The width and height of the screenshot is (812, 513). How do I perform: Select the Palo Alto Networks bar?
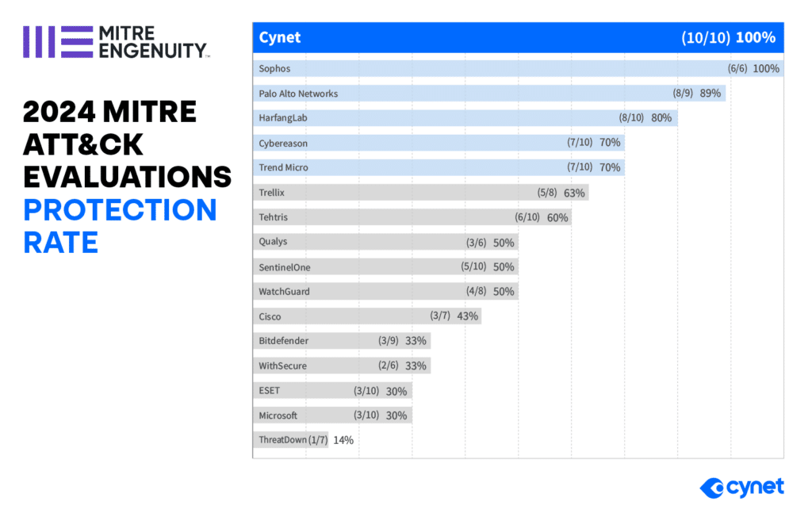488,94
